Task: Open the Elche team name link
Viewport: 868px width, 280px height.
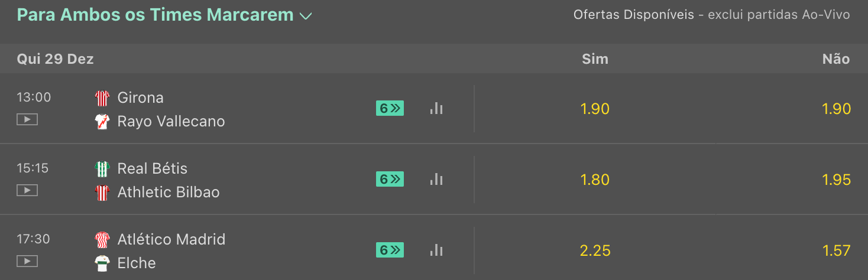Action: click(x=137, y=263)
